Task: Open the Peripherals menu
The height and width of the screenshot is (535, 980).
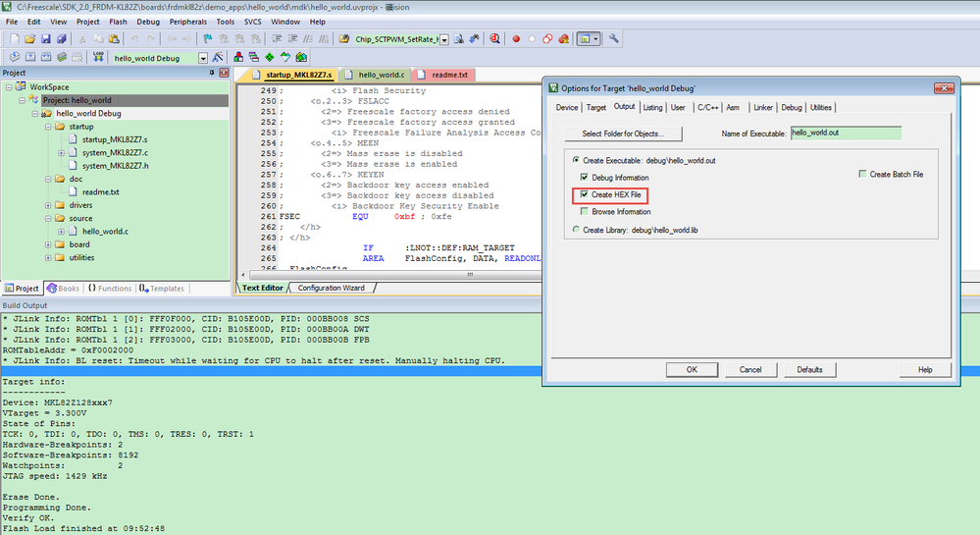Action: click(x=188, y=22)
